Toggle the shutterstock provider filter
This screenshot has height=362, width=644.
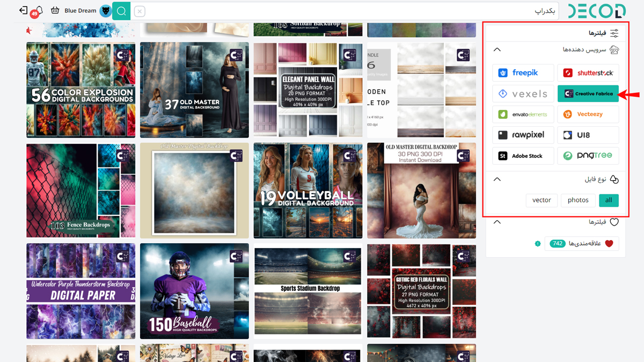pyautogui.click(x=588, y=73)
